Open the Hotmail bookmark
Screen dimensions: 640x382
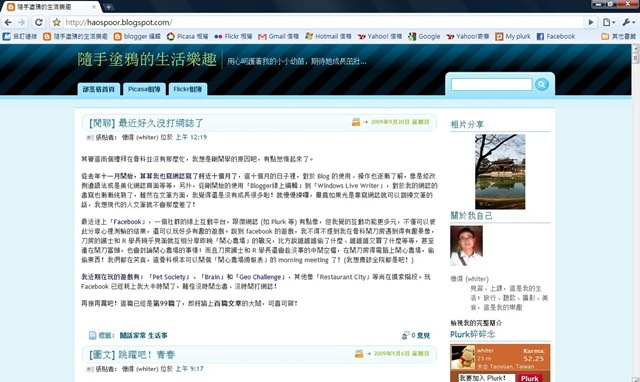pos(328,36)
